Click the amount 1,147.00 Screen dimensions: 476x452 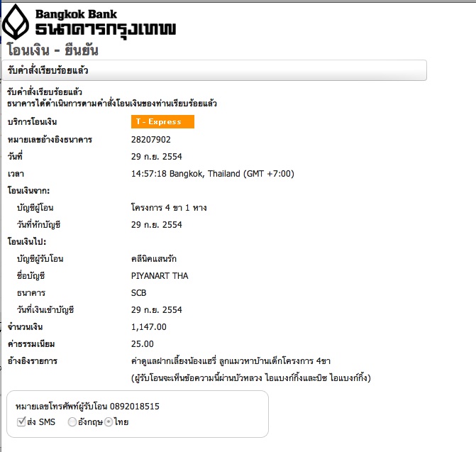point(149,327)
